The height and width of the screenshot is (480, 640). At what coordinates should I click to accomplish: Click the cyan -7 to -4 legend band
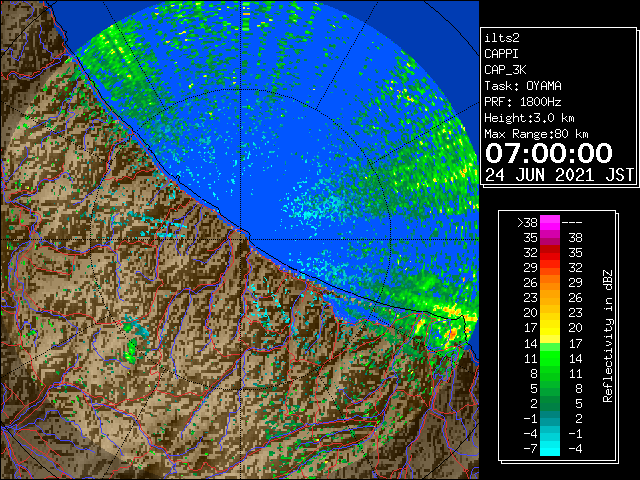click(550, 448)
